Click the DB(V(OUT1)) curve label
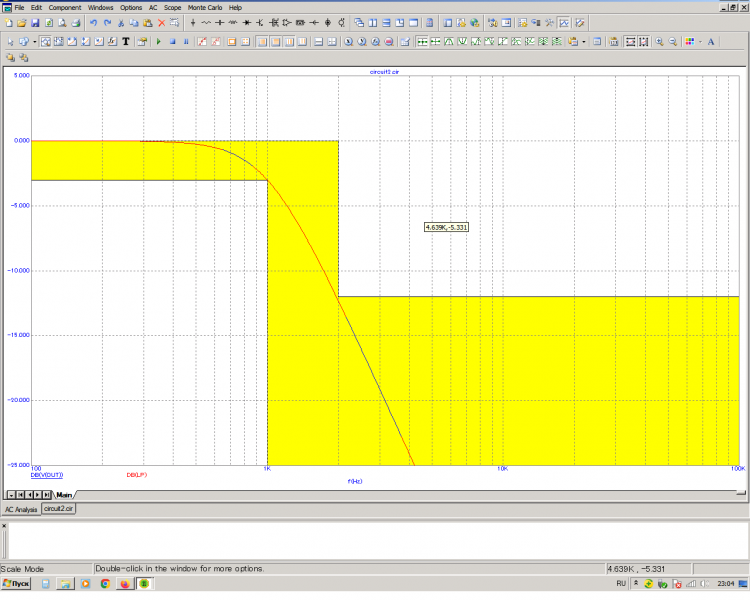 [x=47, y=474]
